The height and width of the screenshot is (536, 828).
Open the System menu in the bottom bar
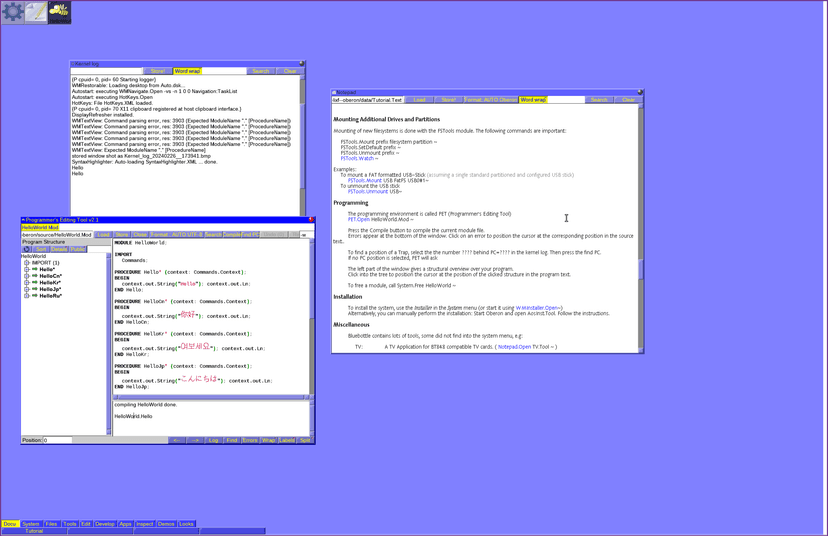[31, 524]
